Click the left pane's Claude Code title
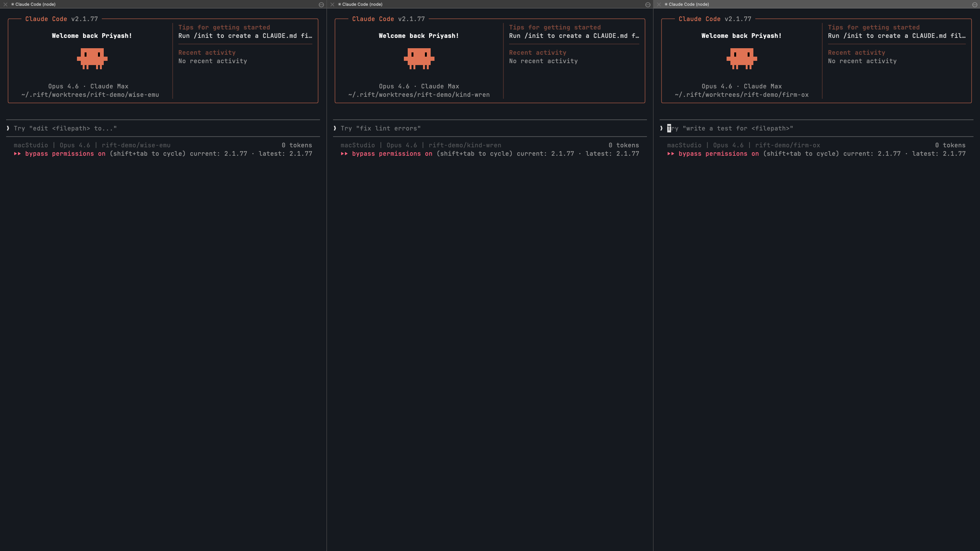 (35, 5)
